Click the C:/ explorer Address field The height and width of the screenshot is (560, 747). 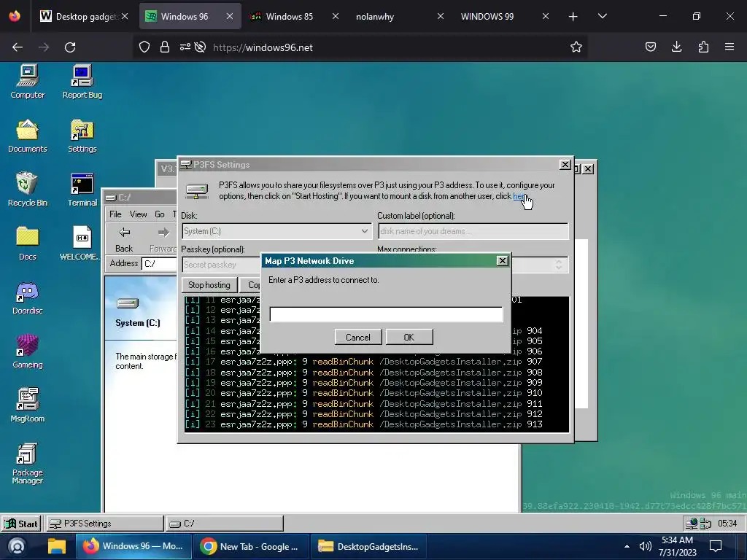coord(160,264)
